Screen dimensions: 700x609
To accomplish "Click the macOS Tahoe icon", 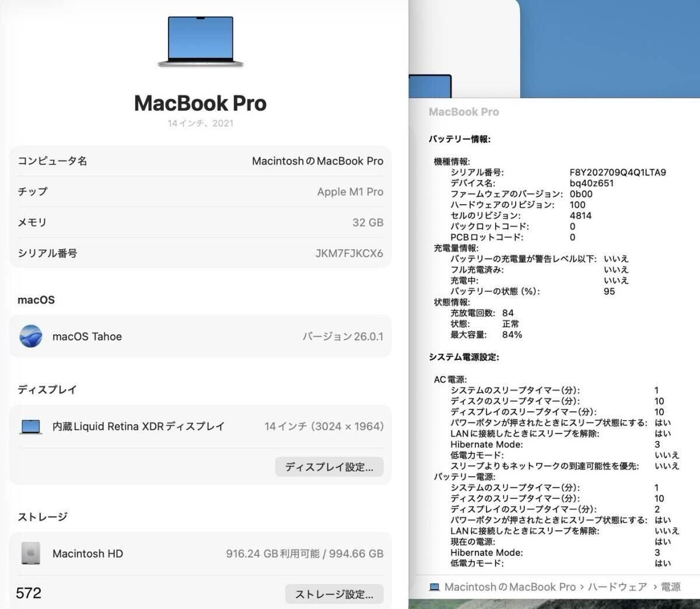I will (31, 337).
